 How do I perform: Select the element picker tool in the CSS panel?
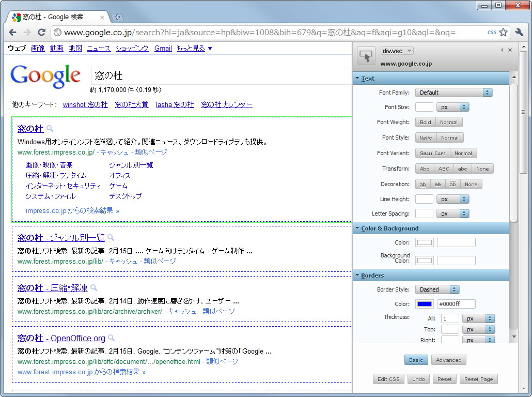click(x=366, y=56)
